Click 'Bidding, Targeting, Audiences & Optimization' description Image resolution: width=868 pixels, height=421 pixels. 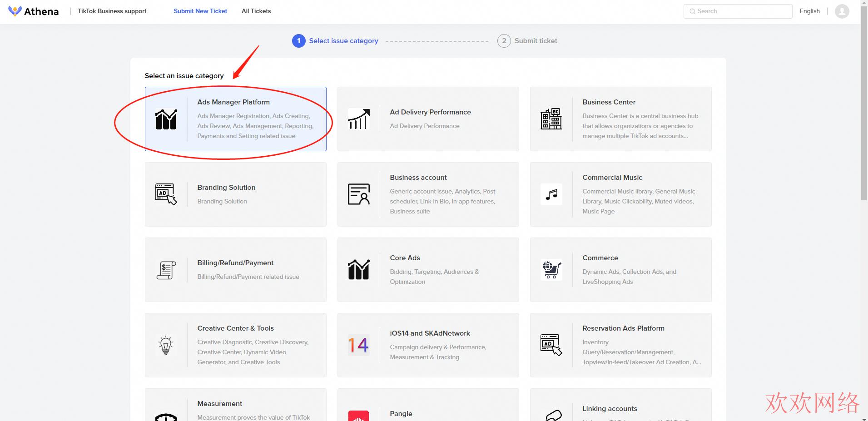(434, 277)
